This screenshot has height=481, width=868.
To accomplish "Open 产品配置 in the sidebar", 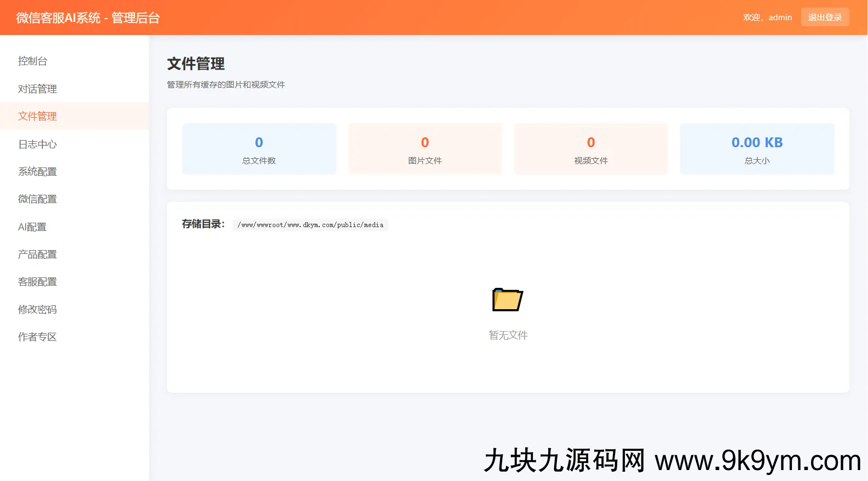I will (x=37, y=254).
